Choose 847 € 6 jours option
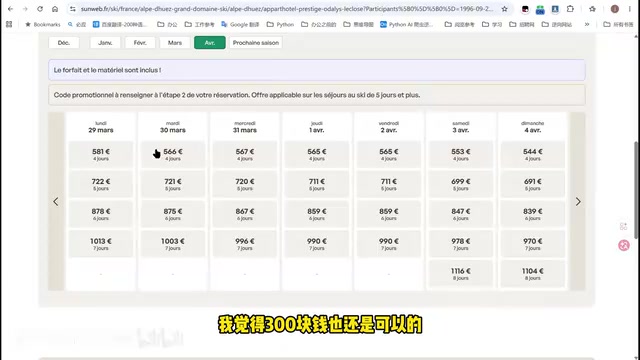640x360 pixels. [x=460, y=214]
